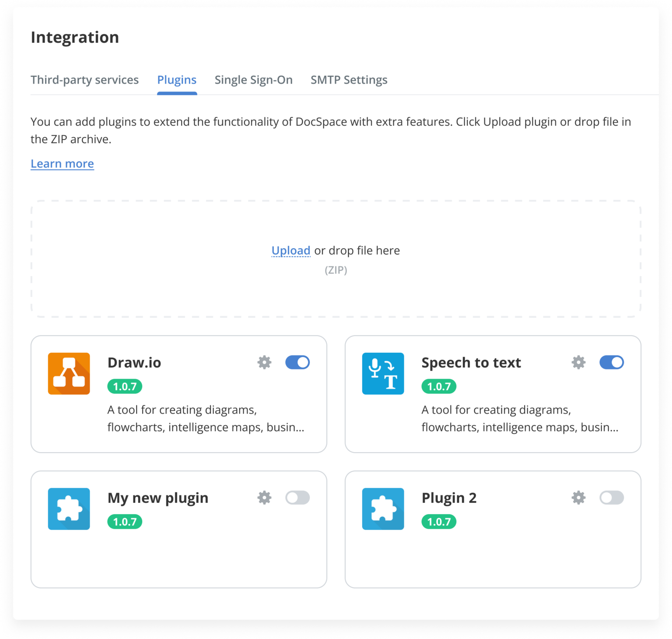672x639 pixels.
Task: Click the Learn more link
Action: 62,164
